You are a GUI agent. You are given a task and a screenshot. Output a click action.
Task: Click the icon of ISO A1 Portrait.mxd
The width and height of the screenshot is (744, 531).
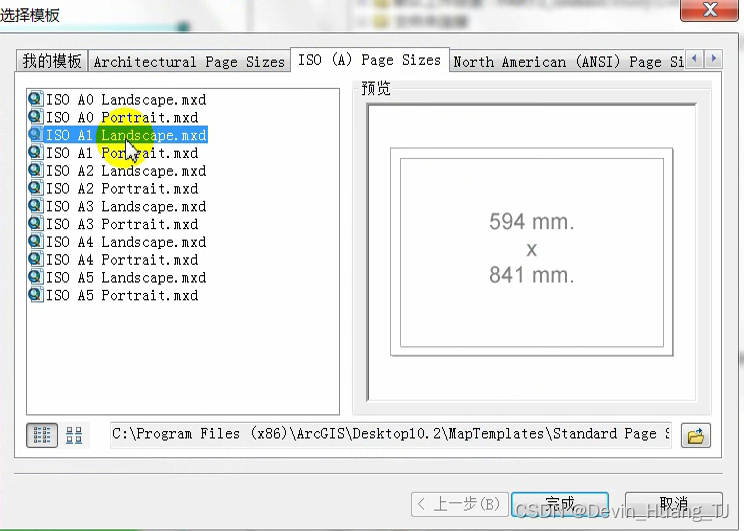tap(36, 152)
